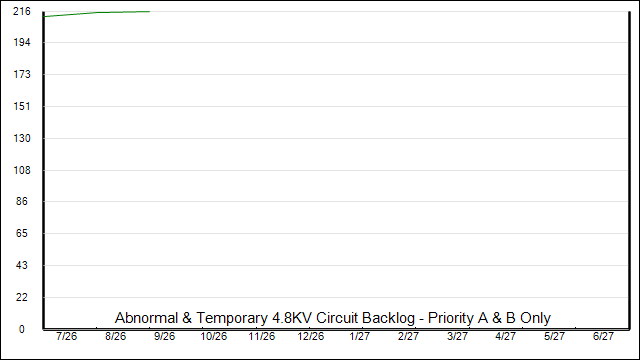The height and width of the screenshot is (360, 640).
Task: Click the green backlog trend line
Action: click(97, 13)
